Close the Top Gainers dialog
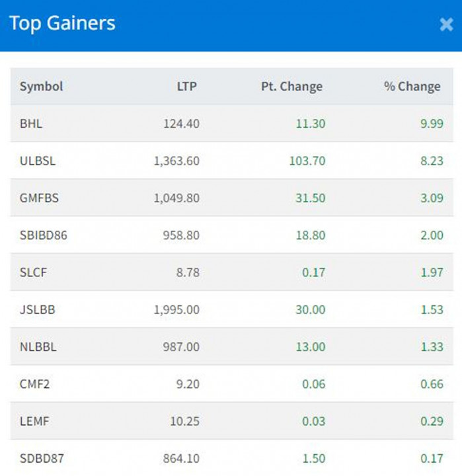This screenshot has width=462, height=476. [x=445, y=24]
